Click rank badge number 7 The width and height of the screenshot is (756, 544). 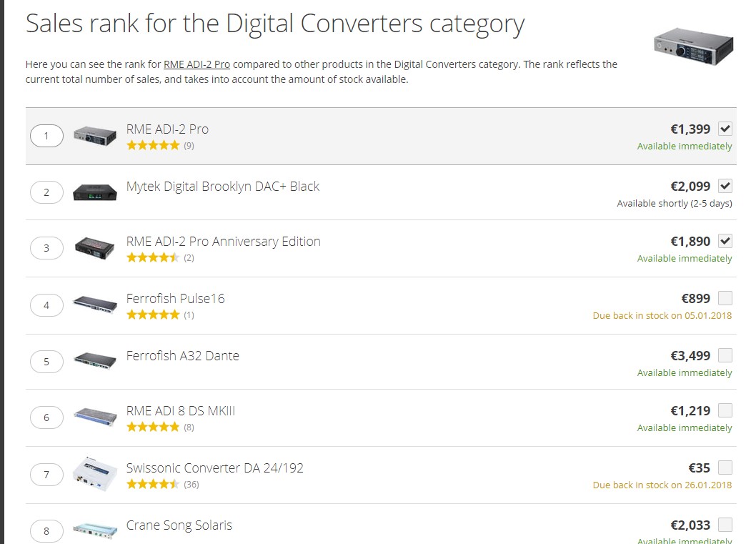coord(46,475)
